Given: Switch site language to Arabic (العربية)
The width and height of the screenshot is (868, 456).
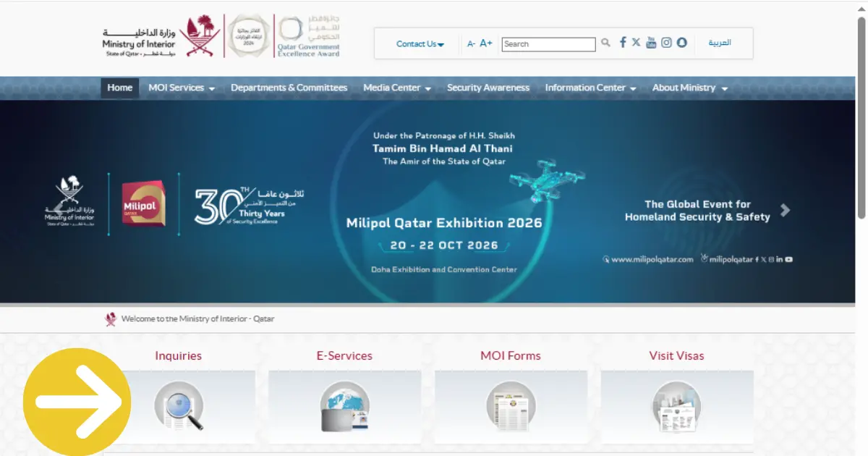Looking at the screenshot, I should click(720, 43).
